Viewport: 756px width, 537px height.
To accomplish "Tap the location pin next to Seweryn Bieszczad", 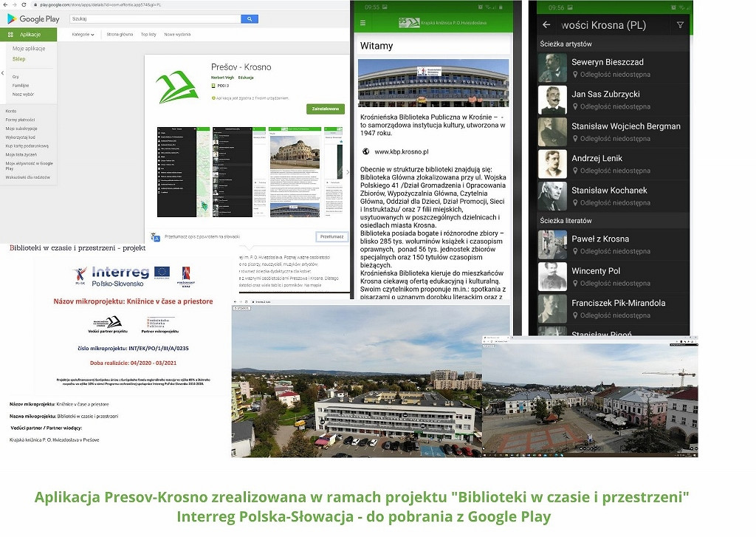I will (x=575, y=74).
